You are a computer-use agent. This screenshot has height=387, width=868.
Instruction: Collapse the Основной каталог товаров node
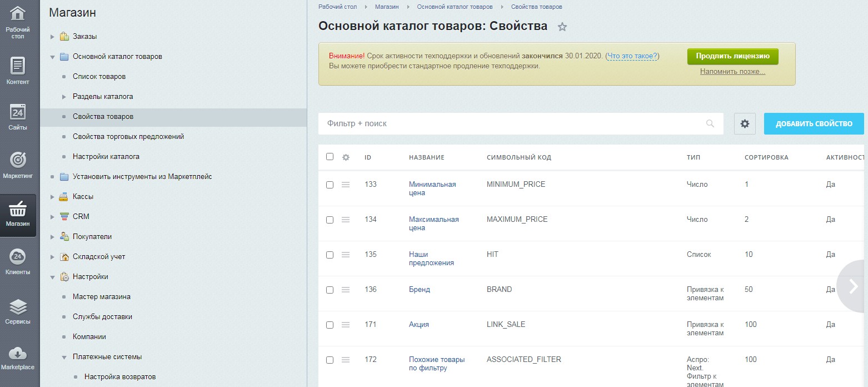click(x=52, y=57)
